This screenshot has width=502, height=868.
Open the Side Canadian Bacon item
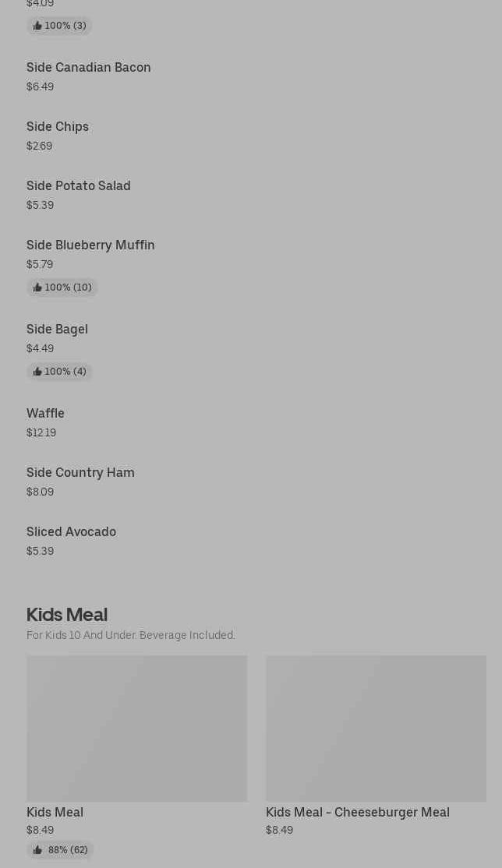pos(89,67)
